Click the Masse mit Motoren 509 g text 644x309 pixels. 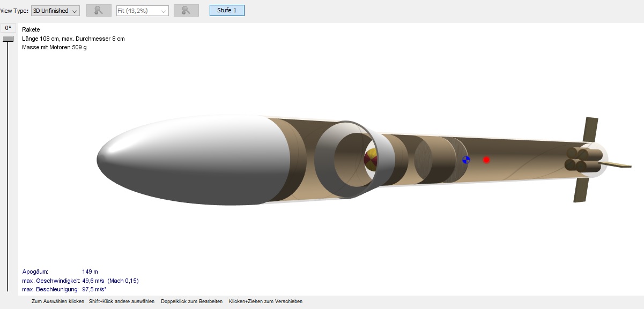click(x=54, y=47)
